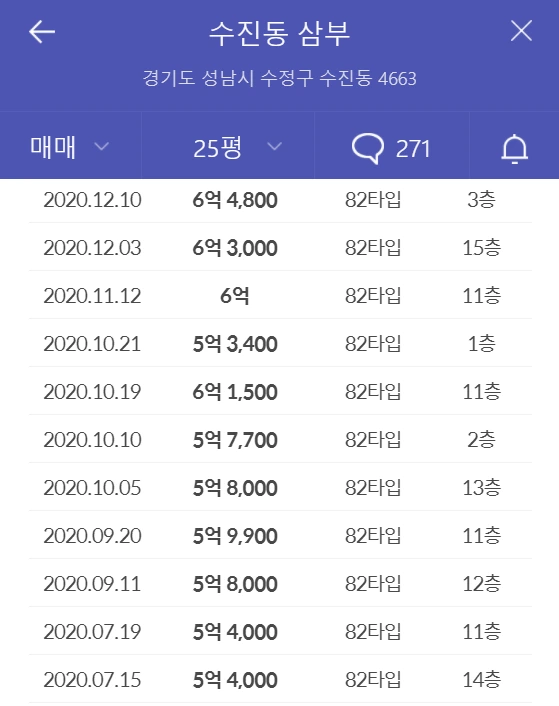Click the chevron next to 매매

tap(102, 147)
